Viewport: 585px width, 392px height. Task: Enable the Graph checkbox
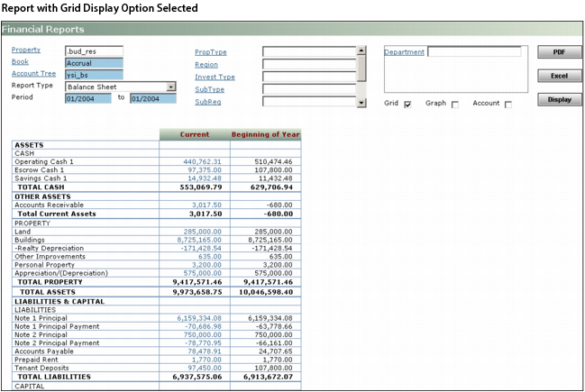click(x=454, y=105)
